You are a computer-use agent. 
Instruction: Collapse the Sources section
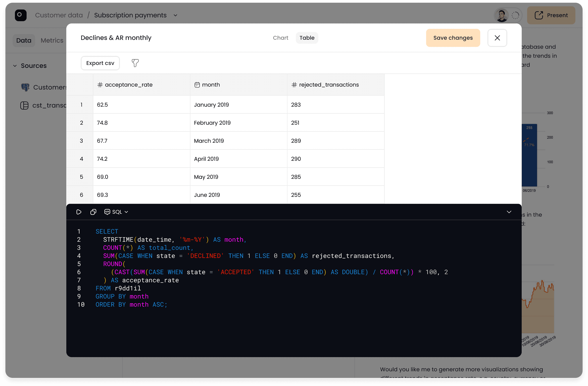[15, 66]
